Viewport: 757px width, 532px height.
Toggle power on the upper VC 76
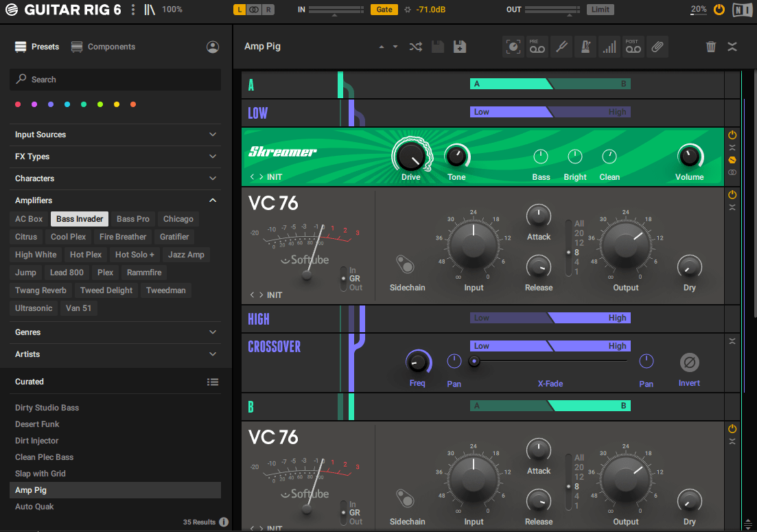click(x=732, y=194)
